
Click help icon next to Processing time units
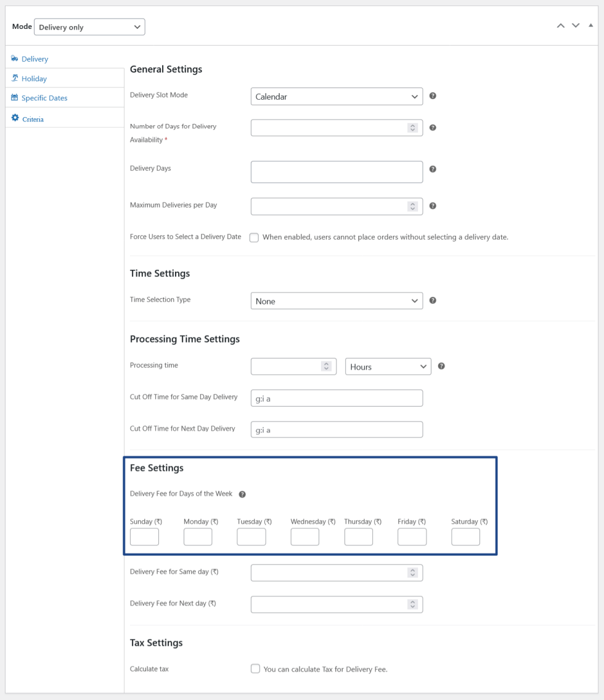pos(441,366)
